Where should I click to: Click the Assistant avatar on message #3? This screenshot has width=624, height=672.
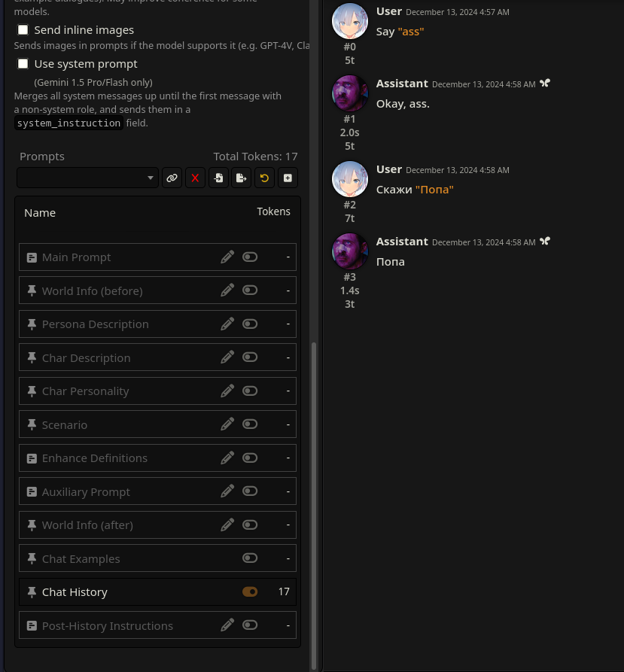(350, 251)
